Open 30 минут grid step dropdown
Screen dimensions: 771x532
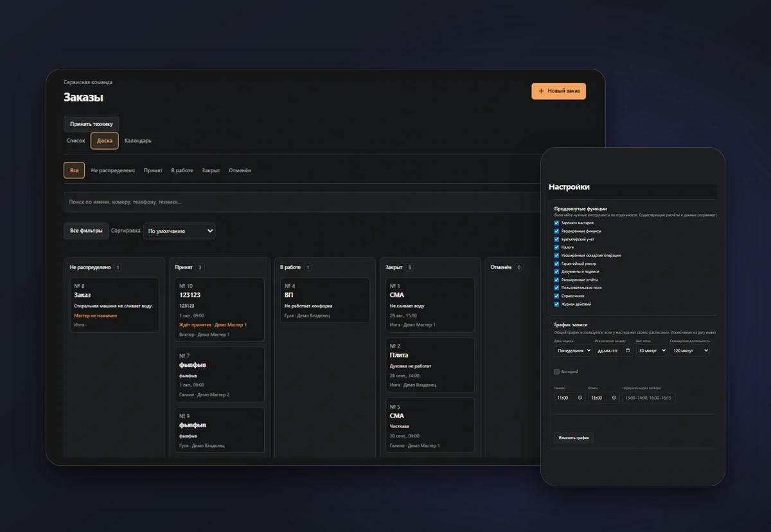pyautogui.click(x=651, y=351)
